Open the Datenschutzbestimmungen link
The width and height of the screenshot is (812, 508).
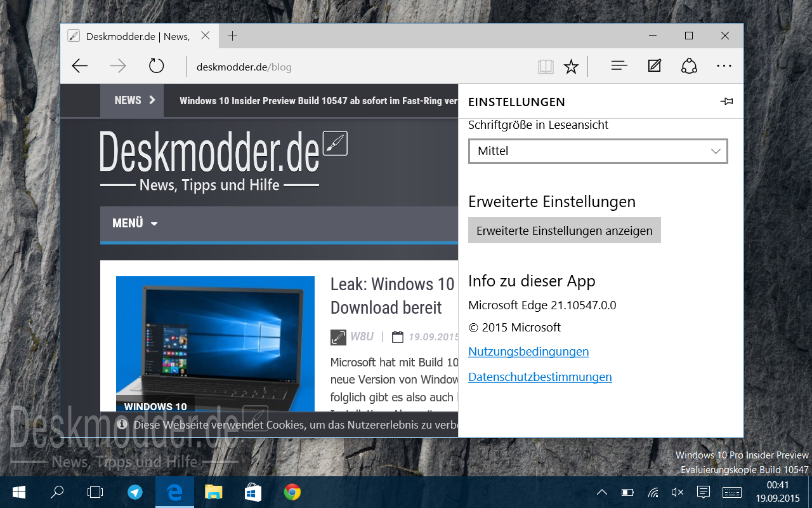[540, 377]
